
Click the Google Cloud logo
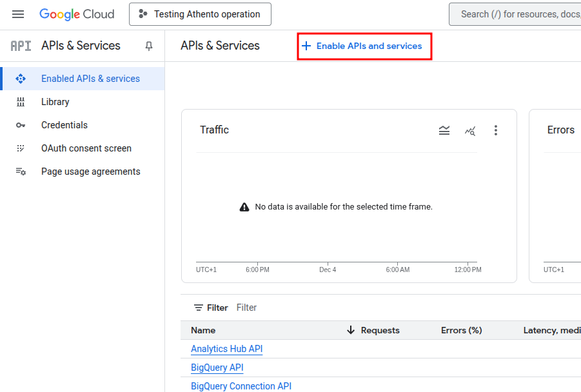coord(77,14)
